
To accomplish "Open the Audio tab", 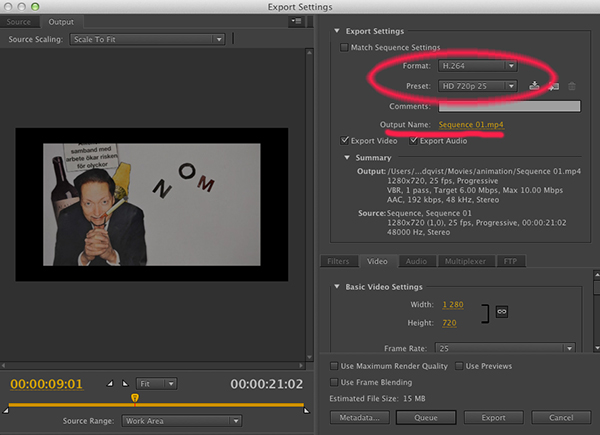I will 416,261.
